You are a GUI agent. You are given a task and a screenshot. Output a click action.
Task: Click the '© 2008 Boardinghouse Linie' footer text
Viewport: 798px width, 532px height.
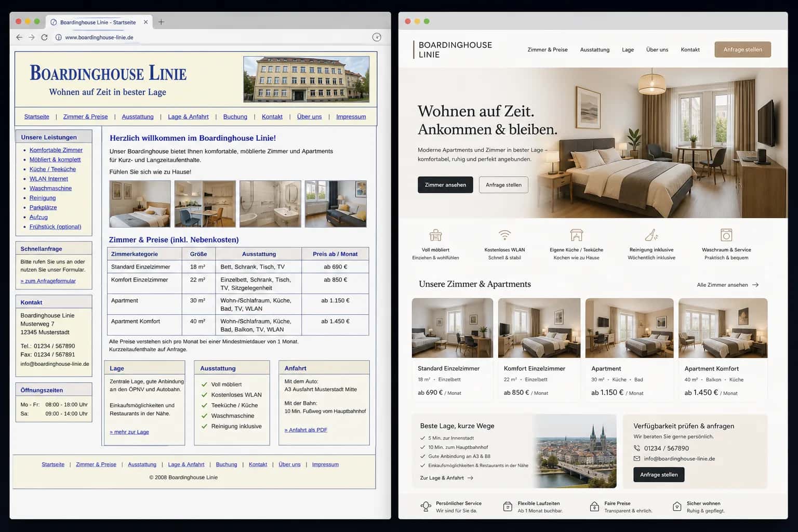(x=183, y=477)
